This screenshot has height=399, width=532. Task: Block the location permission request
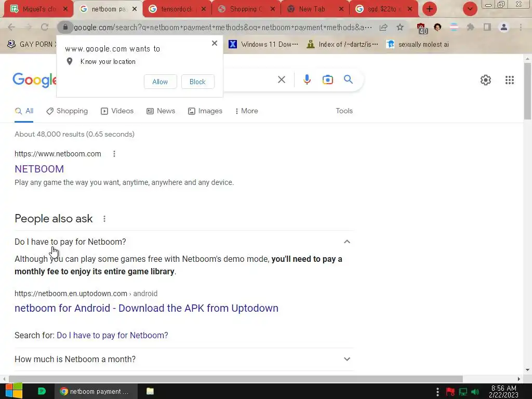[x=197, y=82]
